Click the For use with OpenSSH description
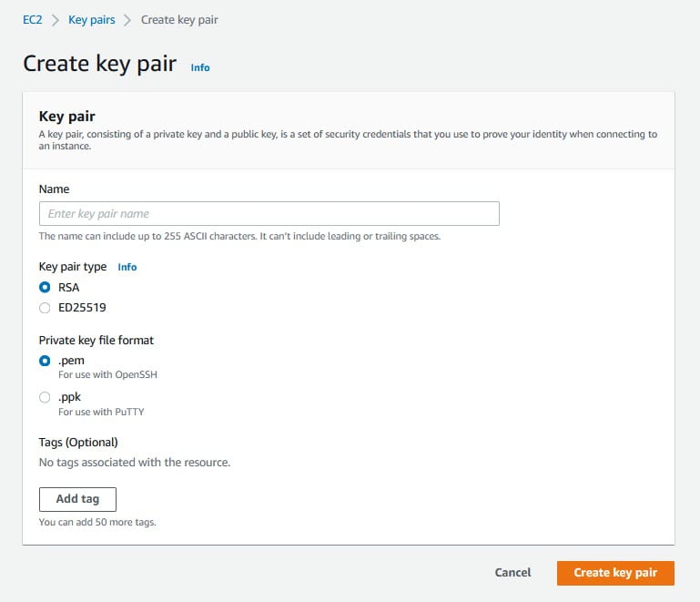This screenshot has height=602, width=700. click(x=107, y=374)
